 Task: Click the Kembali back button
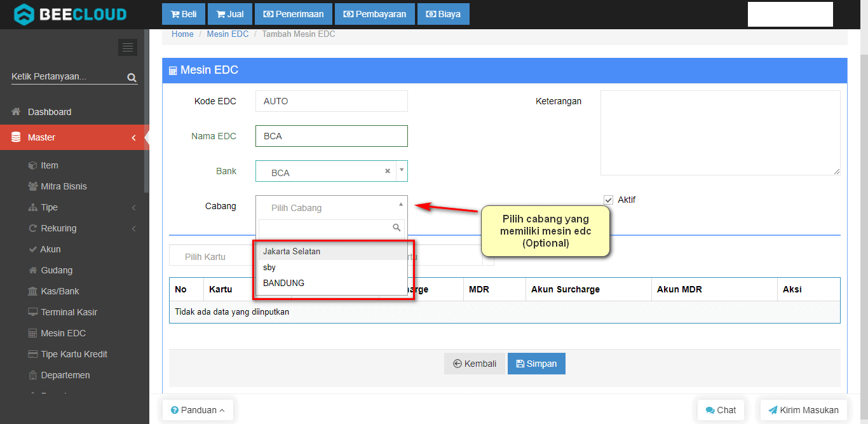pos(475,364)
